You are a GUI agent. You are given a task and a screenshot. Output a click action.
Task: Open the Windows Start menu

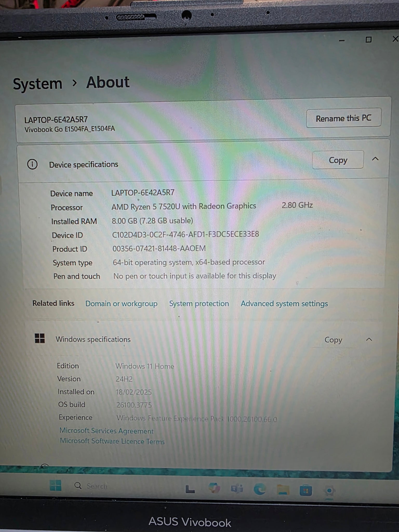coord(55,485)
